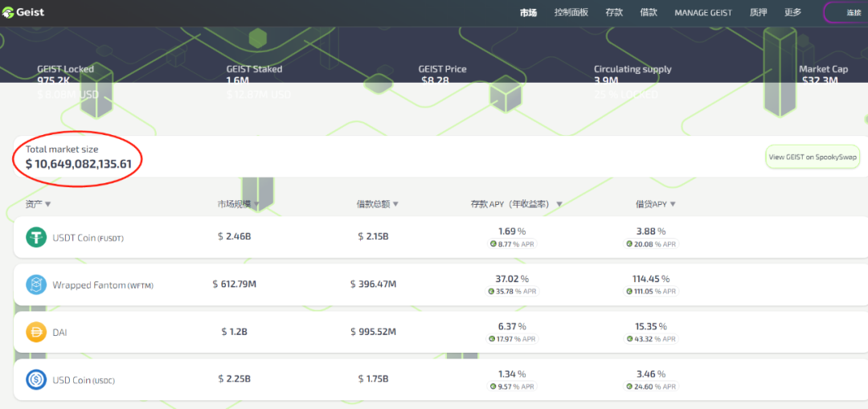The height and width of the screenshot is (409, 868).
Task: Click the 114.45 % borrow APY value
Action: point(651,279)
